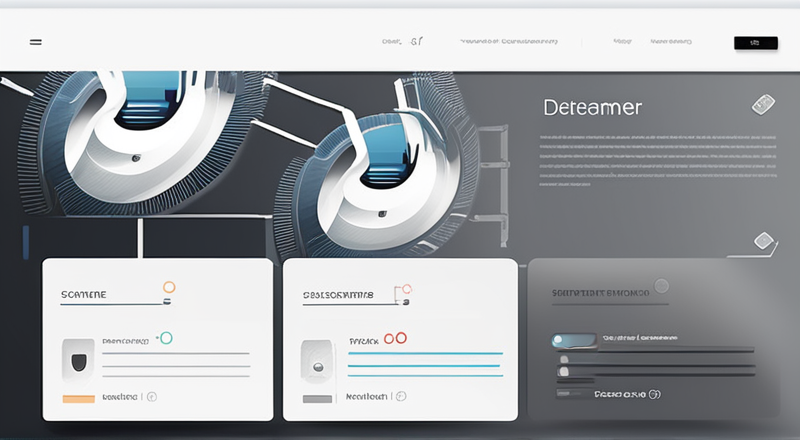Click the device shield thumbnail in the first white card
Image resolution: width=800 pixels, height=440 pixels.
click(x=78, y=358)
